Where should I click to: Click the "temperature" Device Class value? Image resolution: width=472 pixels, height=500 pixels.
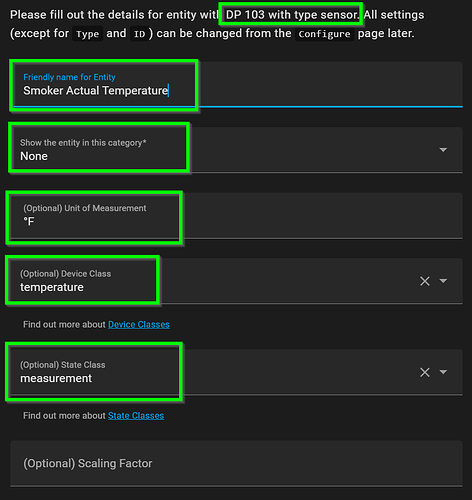(52, 287)
